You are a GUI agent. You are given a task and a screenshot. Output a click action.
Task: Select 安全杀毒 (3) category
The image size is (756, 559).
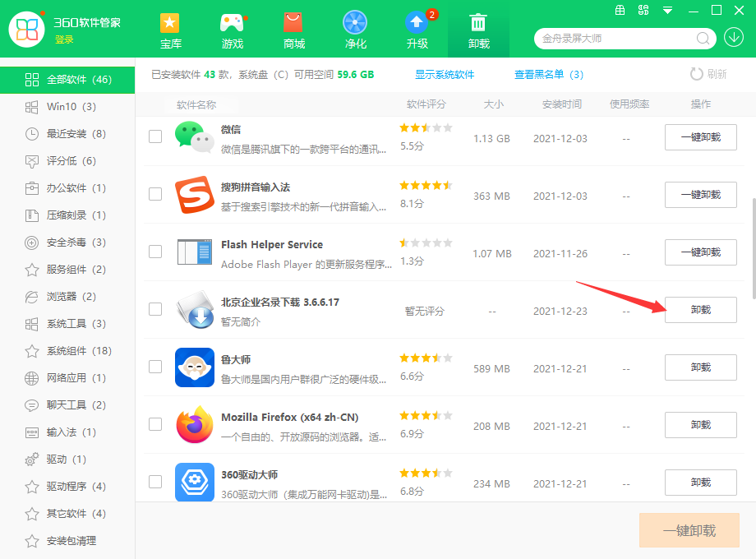(x=67, y=243)
